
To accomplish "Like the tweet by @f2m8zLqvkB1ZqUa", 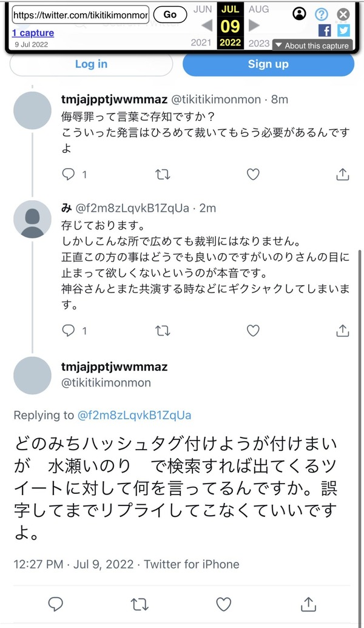I will [x=253, y=331].
